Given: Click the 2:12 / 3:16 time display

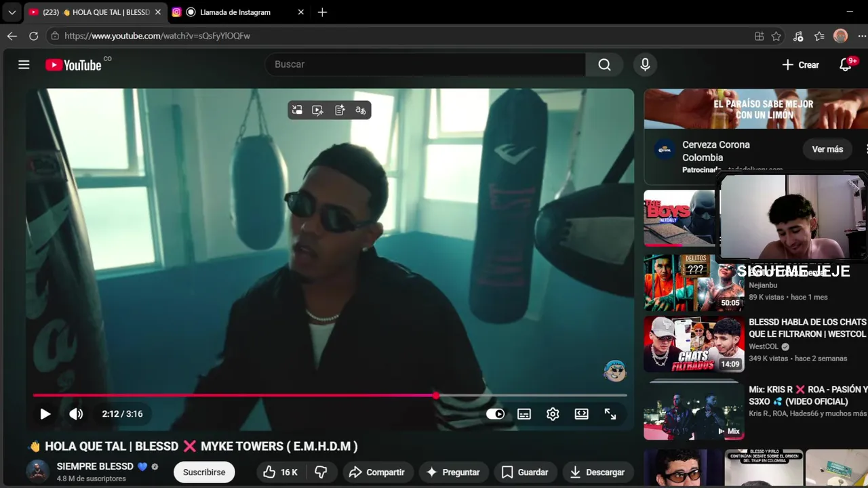Looking at the screenshot, I should click(123, 414).
